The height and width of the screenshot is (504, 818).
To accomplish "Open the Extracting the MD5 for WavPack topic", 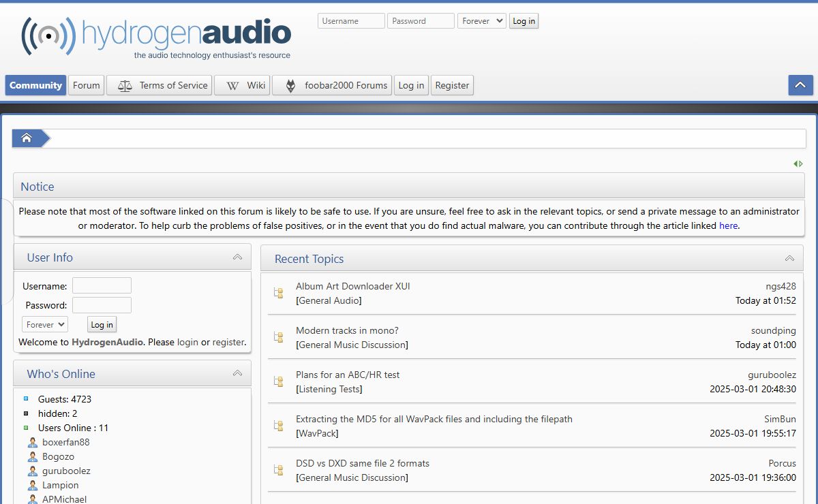I will (x=434, y=419).
